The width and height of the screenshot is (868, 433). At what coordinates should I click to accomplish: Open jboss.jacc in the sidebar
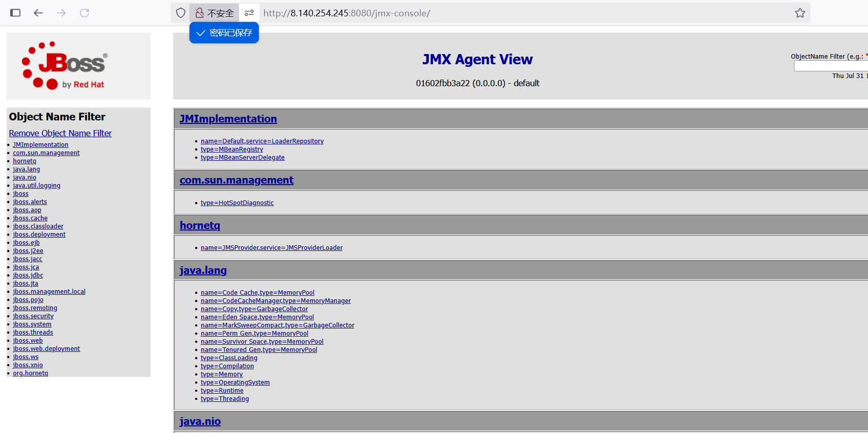pos(28,259)
